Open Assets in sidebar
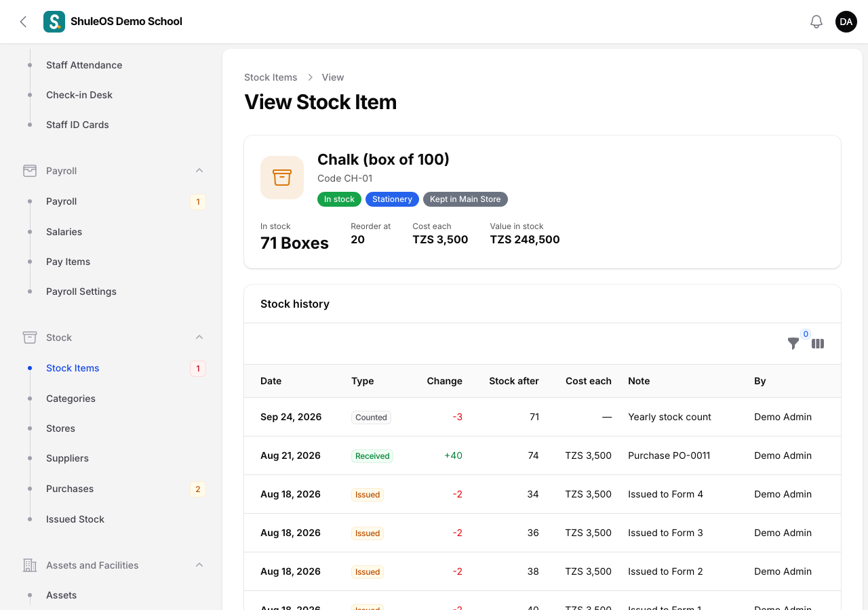868x610 pixels. [x=61, y=595]
